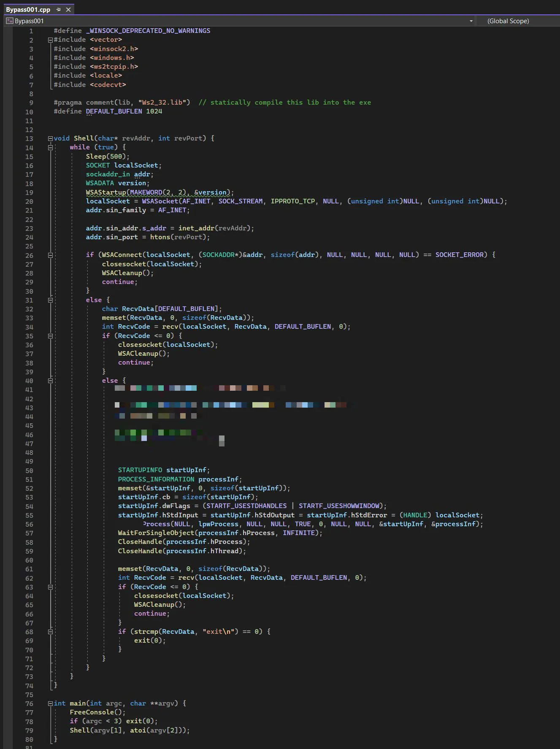Click line number 9 in the gutter
Viewport: 560px width, 749px height.
tap(31, 103)
